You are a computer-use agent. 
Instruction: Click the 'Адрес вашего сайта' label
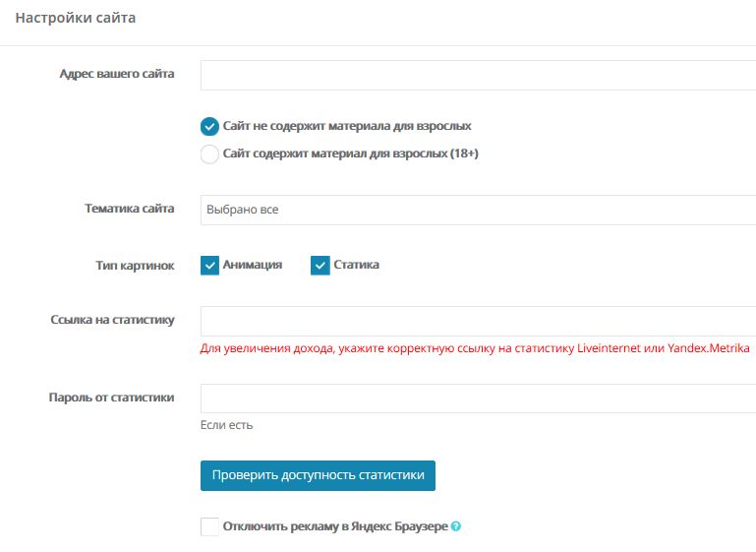click(x=117, y=75)
